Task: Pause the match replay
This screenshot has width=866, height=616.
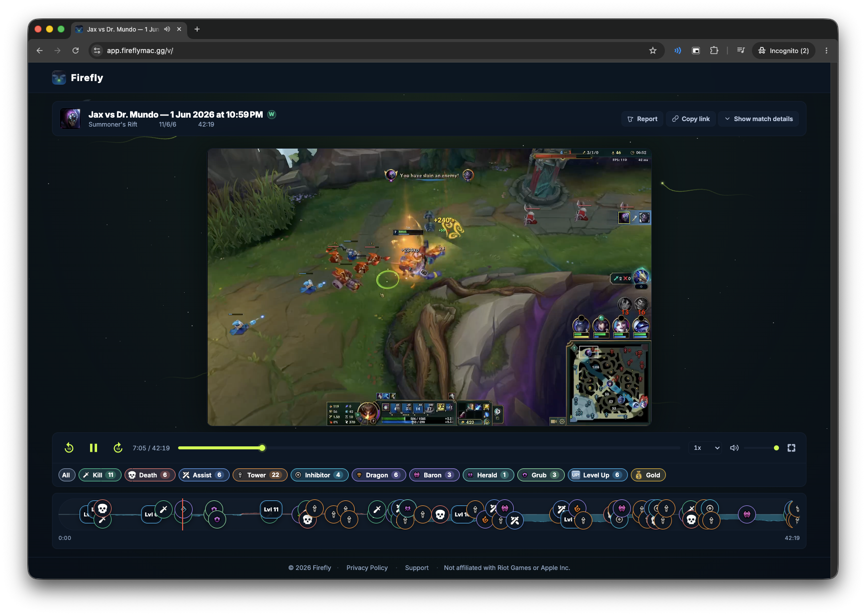Action: 94,448
